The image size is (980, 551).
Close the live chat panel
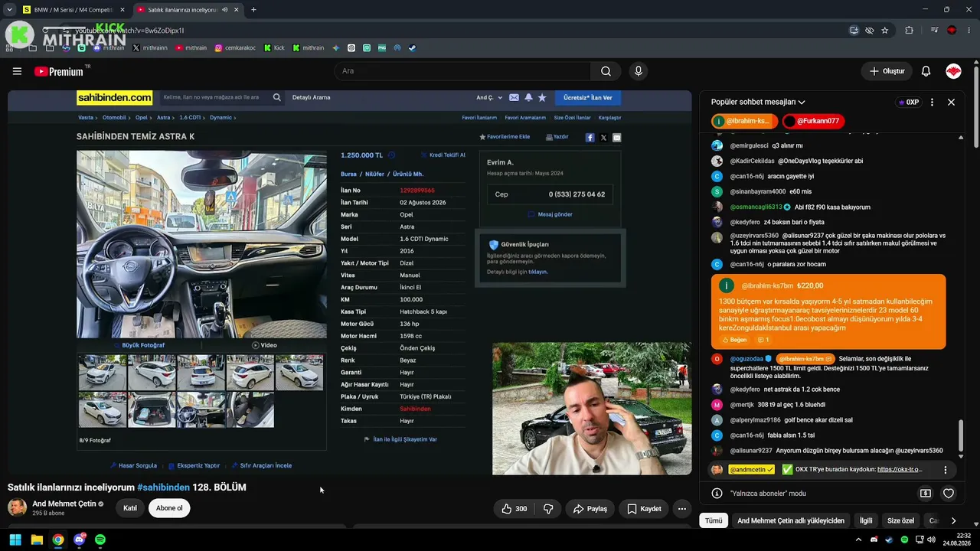tap(951, 102)
